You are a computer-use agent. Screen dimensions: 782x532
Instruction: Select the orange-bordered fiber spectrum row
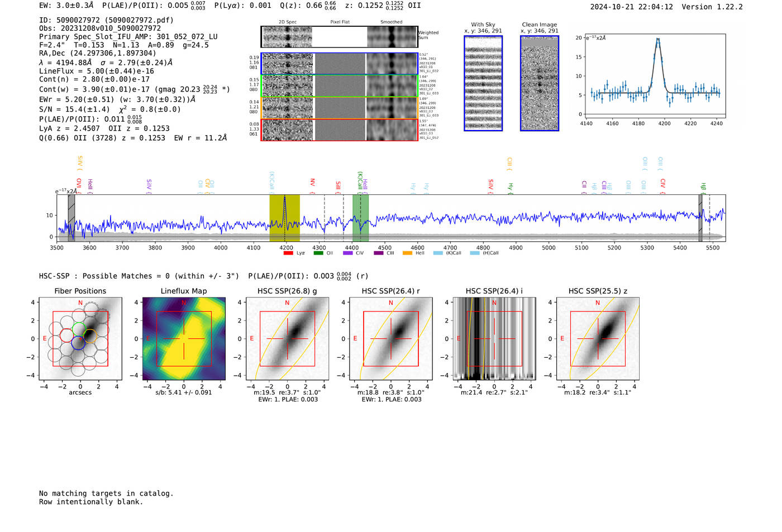pos(339,108)
